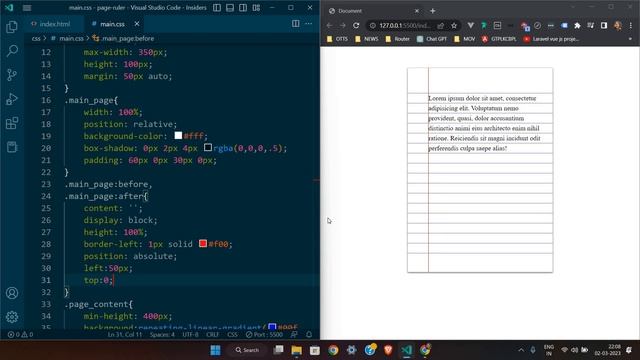Open the taskbar clock and date
This screenshot has width=640, height=360.
click(x=607, y=350)
